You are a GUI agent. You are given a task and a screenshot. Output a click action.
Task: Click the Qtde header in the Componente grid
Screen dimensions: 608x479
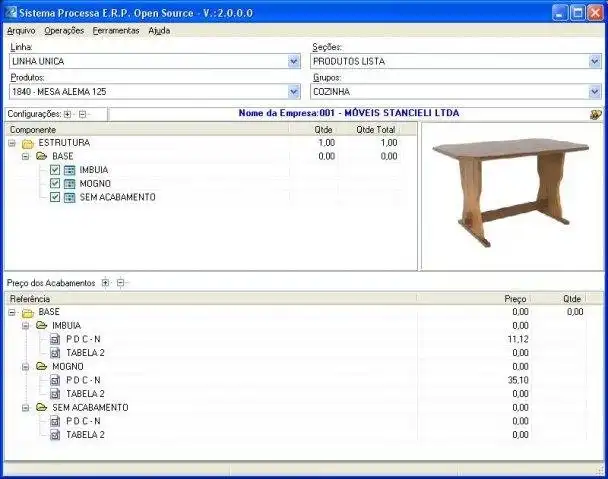[x=323, y=130]
